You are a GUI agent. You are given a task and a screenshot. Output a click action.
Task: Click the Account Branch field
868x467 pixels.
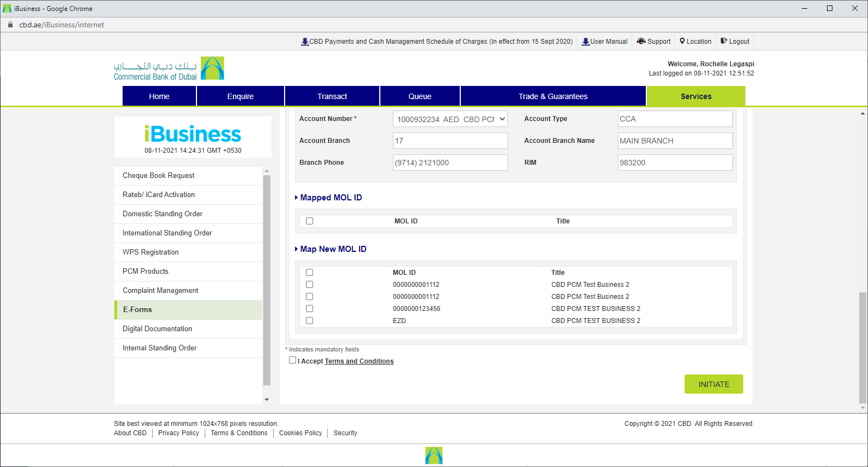click(x=450, y=141)
